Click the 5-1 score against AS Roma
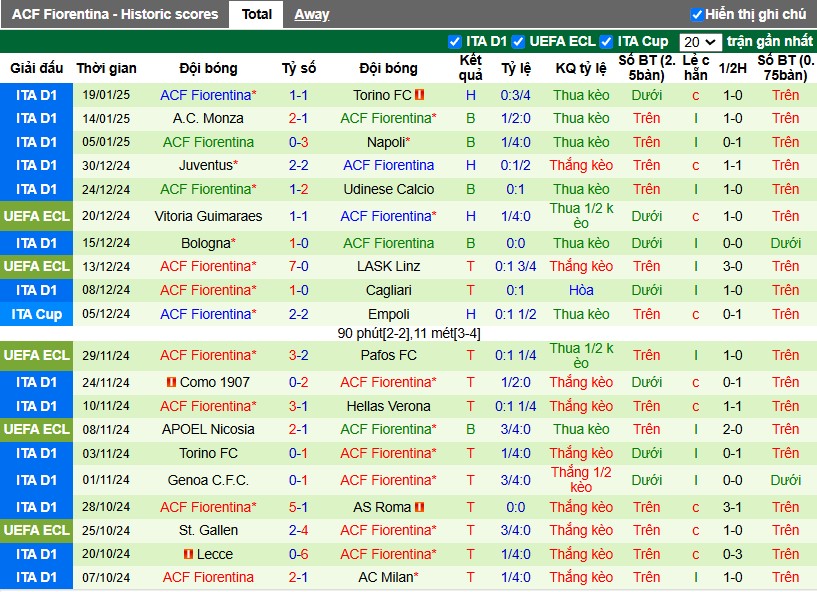817x592 pixels. 299,507
